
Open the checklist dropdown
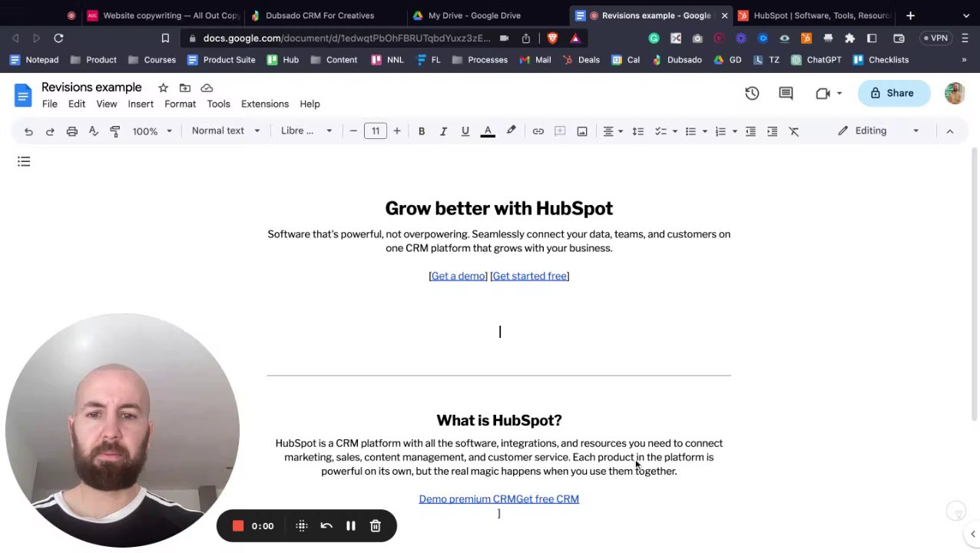(665, 131)
